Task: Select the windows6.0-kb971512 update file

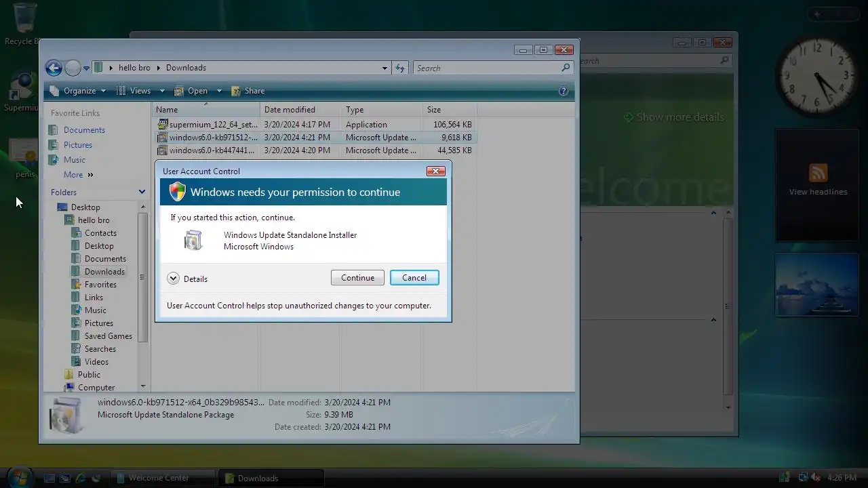Action: tap(315, 138)
